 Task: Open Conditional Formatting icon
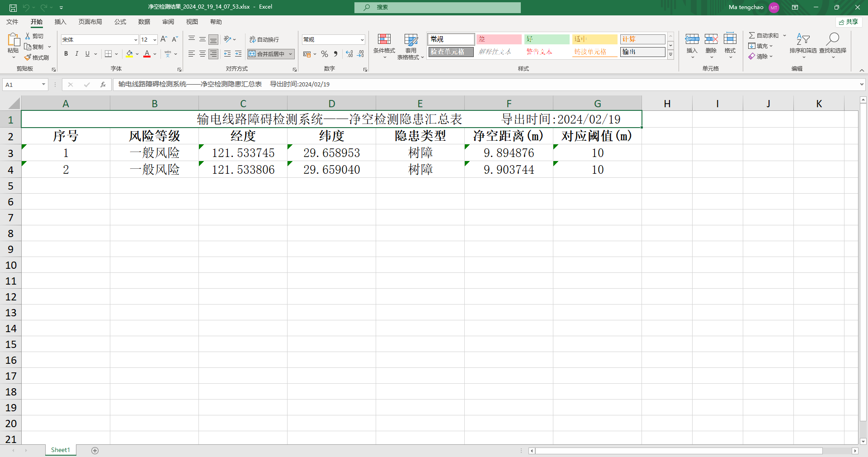pos(384,39)
